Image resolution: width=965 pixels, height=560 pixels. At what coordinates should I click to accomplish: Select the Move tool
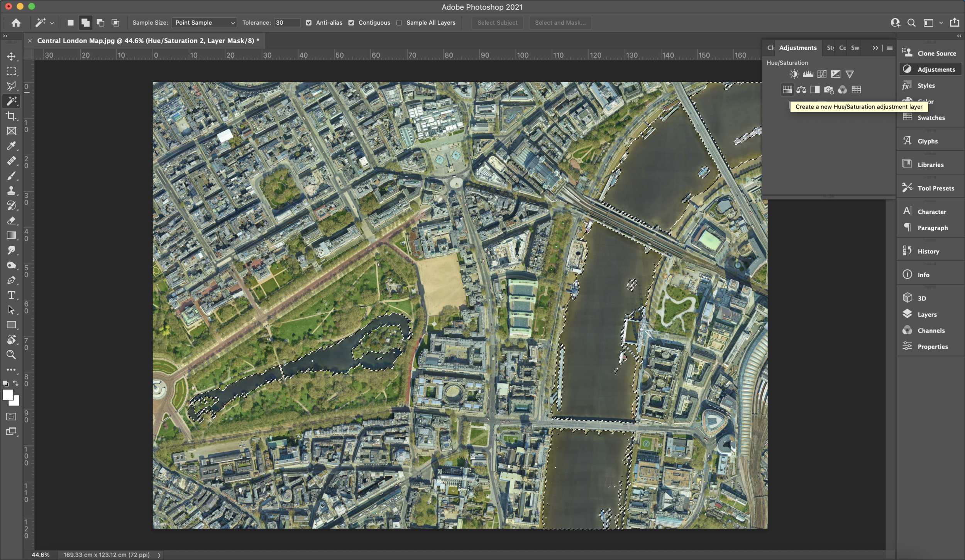(11, 56)
